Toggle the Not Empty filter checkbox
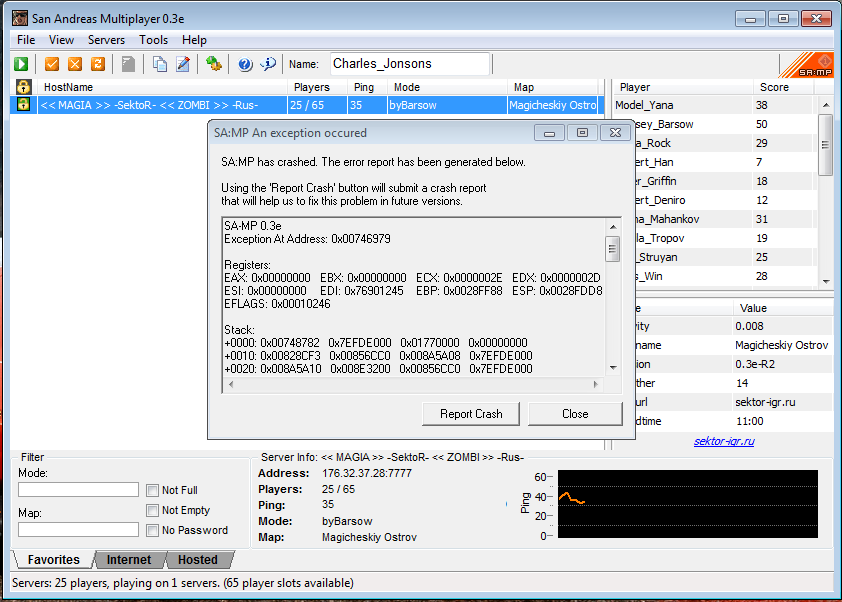Screen dimensions: 842x602 coord(153,510)
